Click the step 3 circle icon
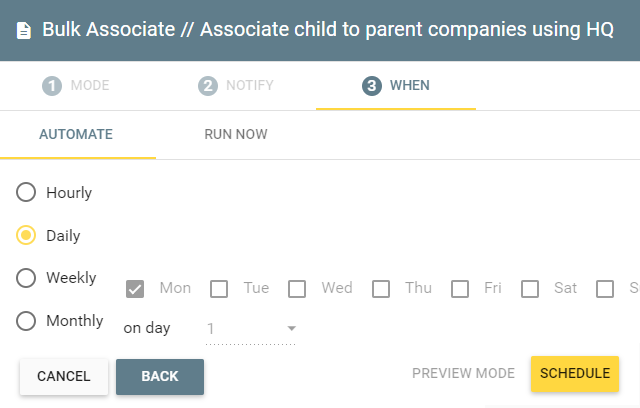Image resolution: width=640 pixels, height=408 pixels. click(x=371, y=86)
